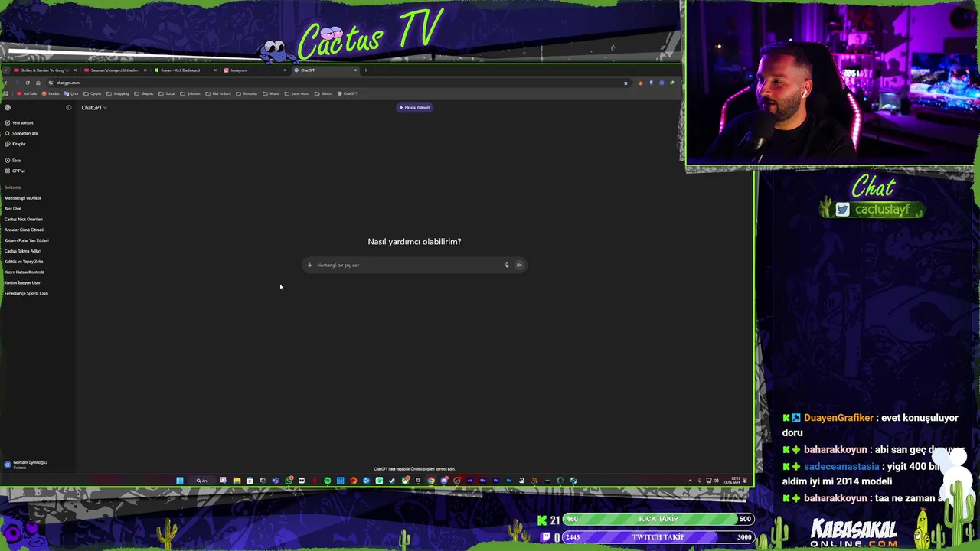
Task: Switch to the first YouTube browser tab
Action: point(44,70)
